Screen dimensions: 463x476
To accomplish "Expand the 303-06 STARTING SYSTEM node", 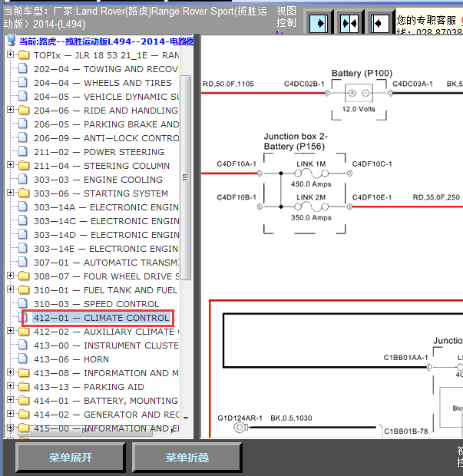I will 10,193.
